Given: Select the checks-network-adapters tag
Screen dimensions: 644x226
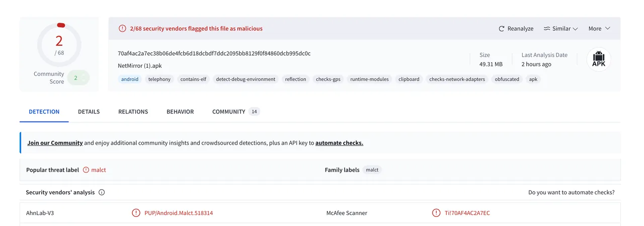Looking at the screenshot, I should pos(457,79).
